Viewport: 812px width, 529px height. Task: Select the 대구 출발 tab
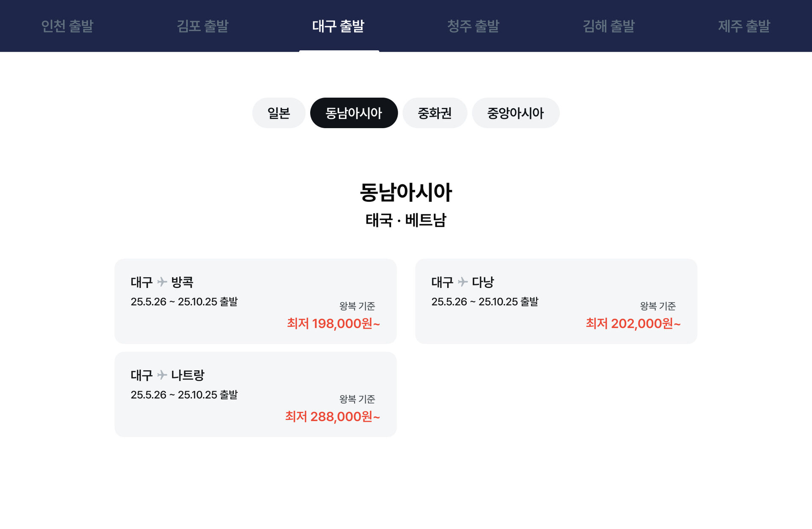pyautogui.click(x=338, y=26)
